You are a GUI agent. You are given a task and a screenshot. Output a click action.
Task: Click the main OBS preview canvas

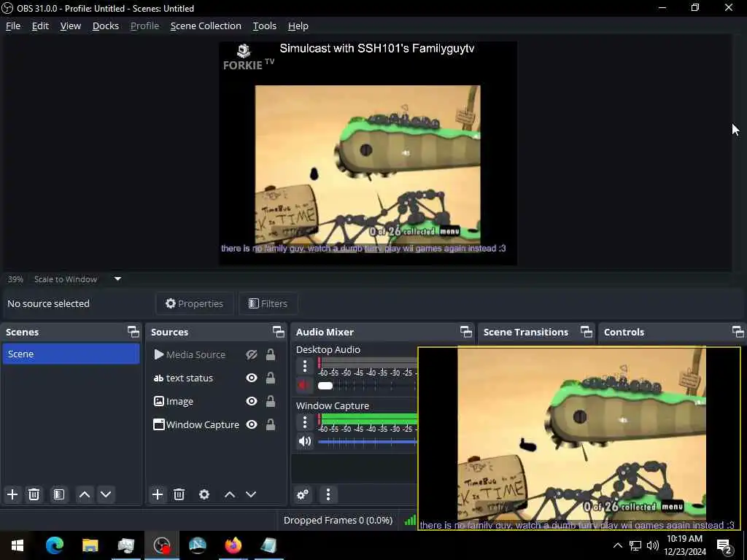pos(368,153)
